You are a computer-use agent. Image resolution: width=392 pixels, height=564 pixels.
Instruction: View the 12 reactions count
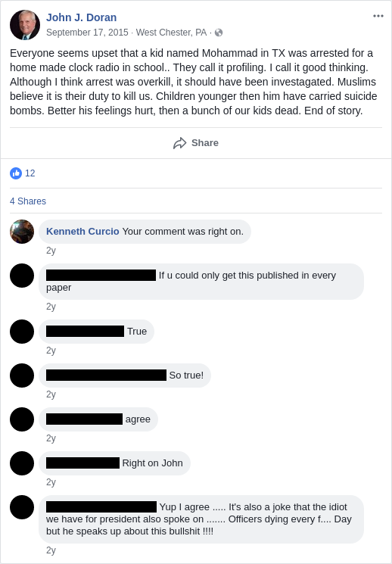click(x=30, y=173)
